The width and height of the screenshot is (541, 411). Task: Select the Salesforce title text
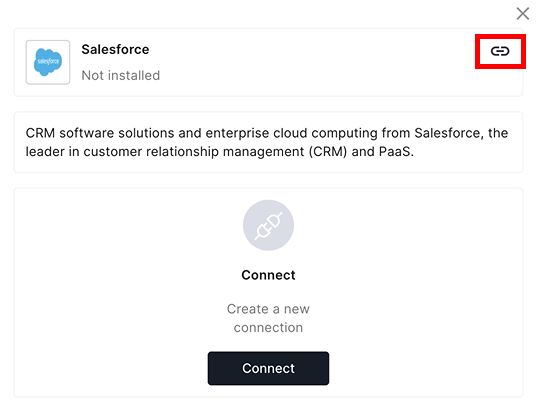click(115, 50)
